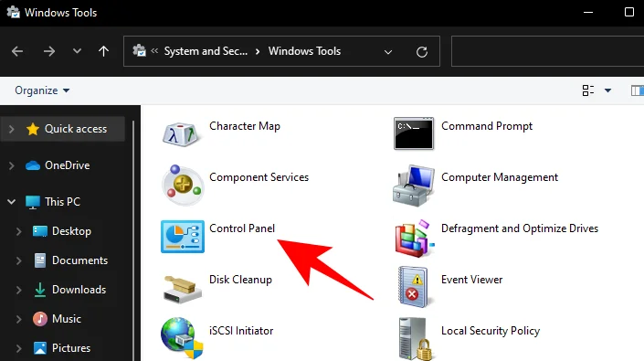Screen dimensions: 644x361
Task: Go forward with the right arrow
Action: (49, 51)
